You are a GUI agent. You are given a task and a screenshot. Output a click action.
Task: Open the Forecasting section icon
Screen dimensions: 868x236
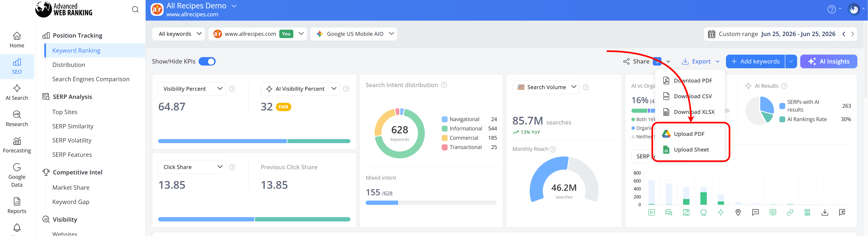[17, 145]
